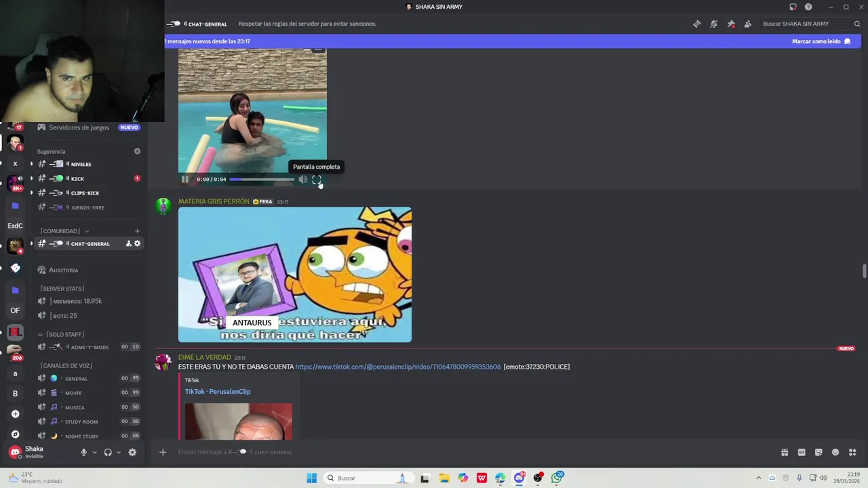Open the KICK channel
This screenshot has width=868, height=488.
point(88,178)
